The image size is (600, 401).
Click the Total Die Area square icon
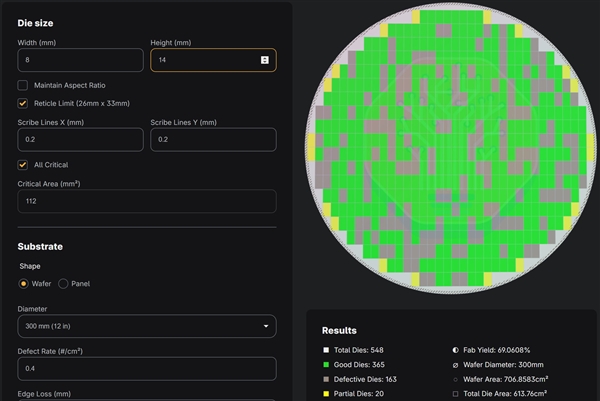point(455,394)
